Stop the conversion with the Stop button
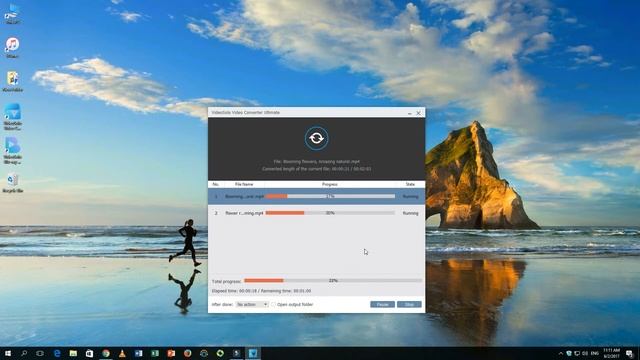This screenshot has height=360, width=640. tap(409, 304)
